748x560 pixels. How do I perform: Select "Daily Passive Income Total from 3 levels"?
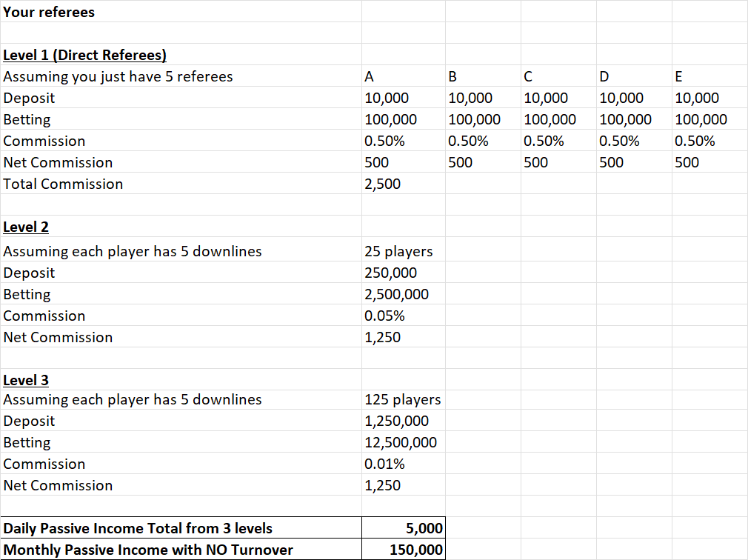pos(138,528)
